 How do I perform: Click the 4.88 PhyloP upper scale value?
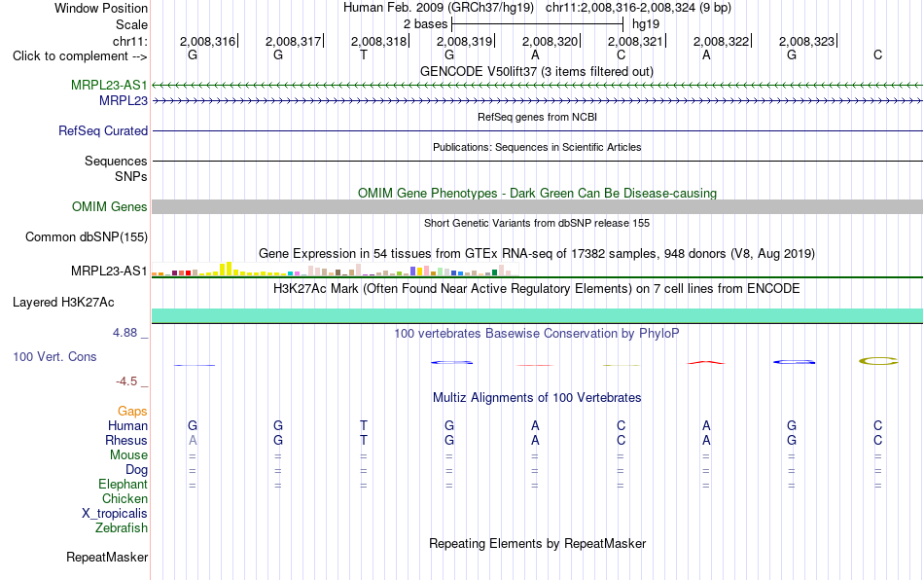pyautogui.click(x=124, y=333)
